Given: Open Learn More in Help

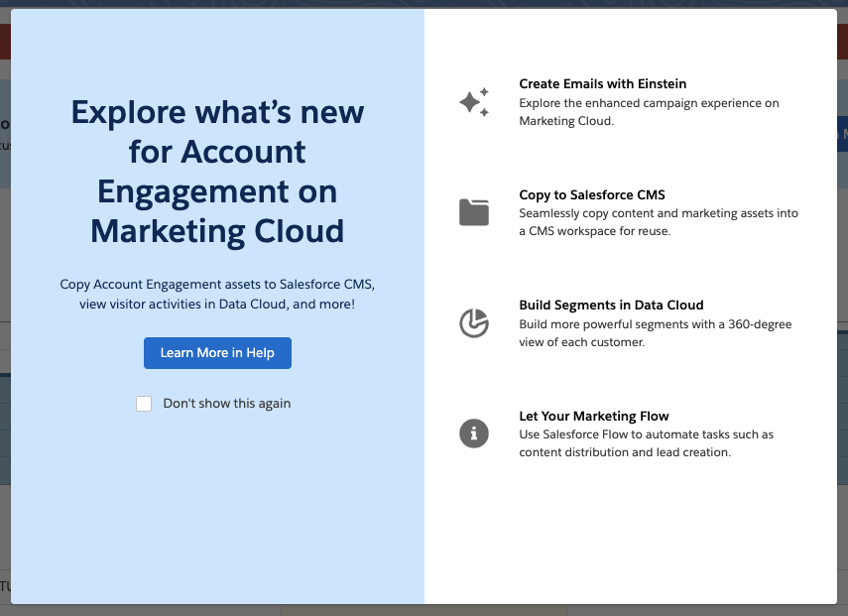Looking at the screenshot, I should [217, 353].
